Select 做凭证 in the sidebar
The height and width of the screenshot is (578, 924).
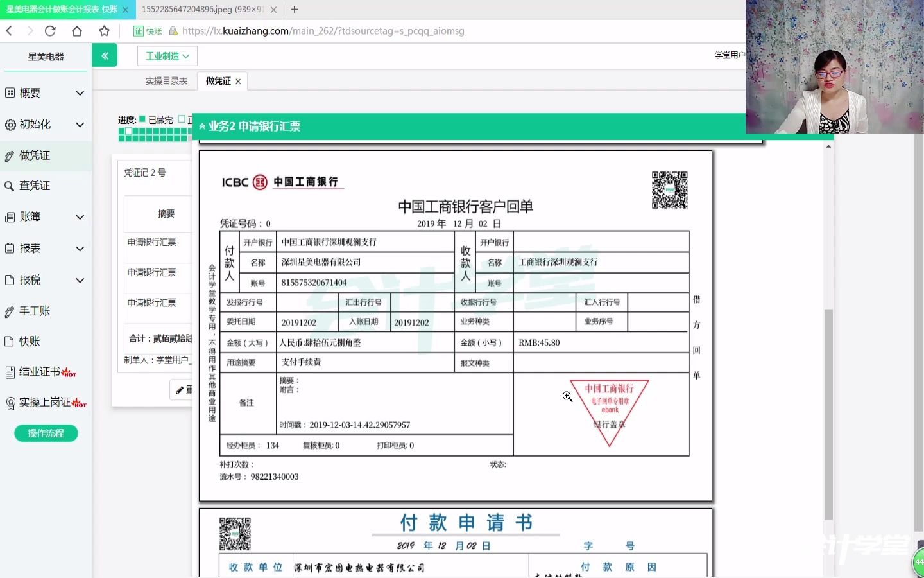pyautogui.click(x=35, y=155)
